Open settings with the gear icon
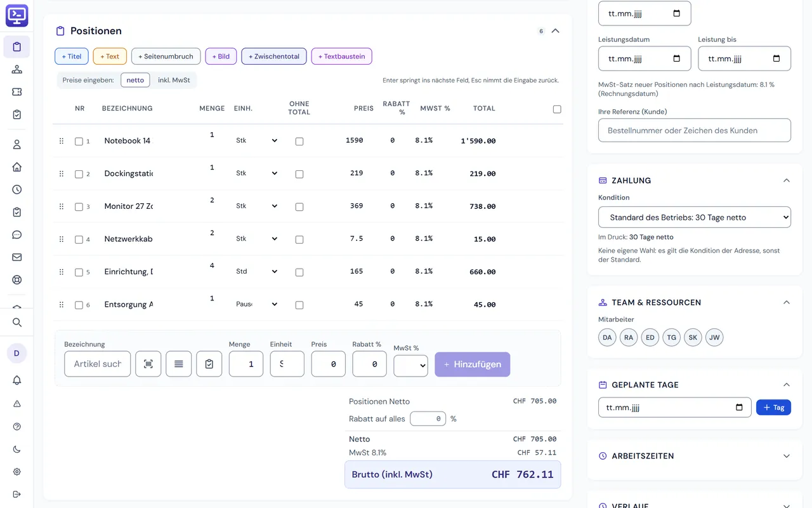Viewport: 812px width, 508px height. coord(17,472)
